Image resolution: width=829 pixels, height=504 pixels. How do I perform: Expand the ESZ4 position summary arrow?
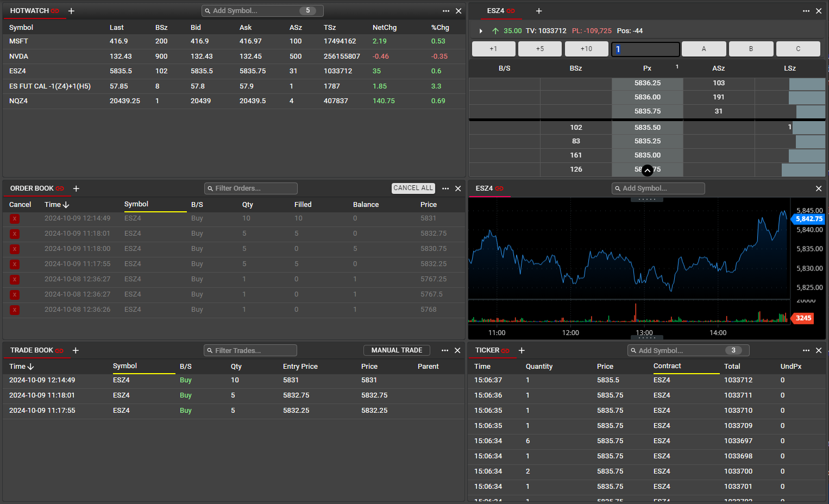[481, 31]
